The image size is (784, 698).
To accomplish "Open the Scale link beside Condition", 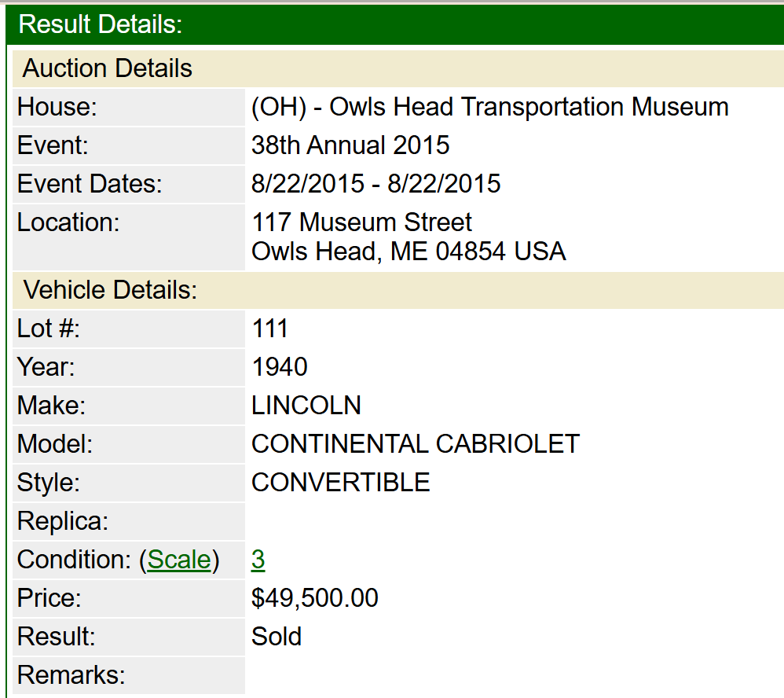I will click(x=179, y=560).
